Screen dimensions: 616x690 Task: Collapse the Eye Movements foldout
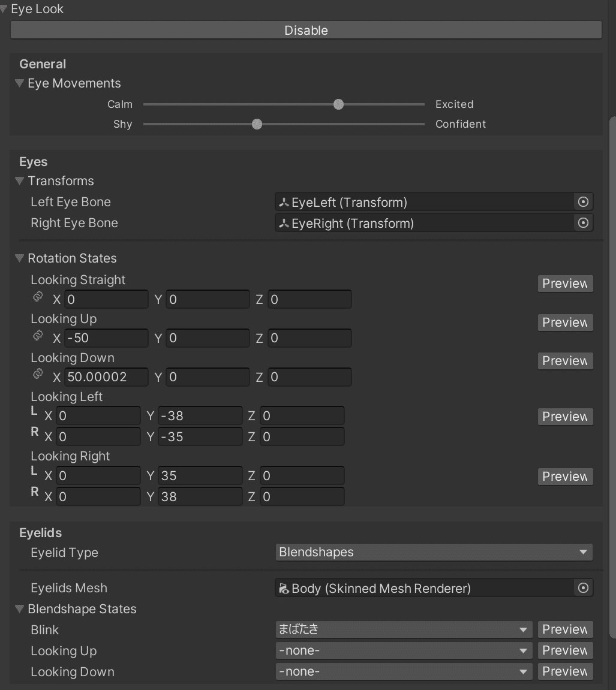point(19,83)
